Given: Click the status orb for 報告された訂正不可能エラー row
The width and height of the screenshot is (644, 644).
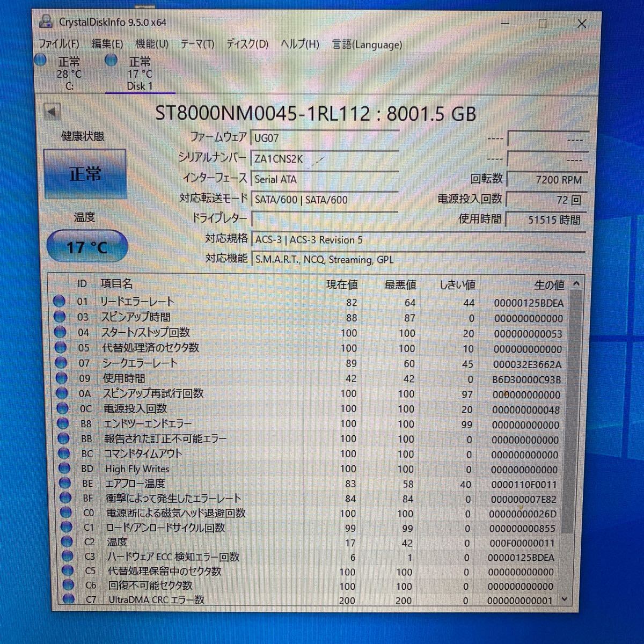Looking at the screenshot, I should click(x=64, y=438).
